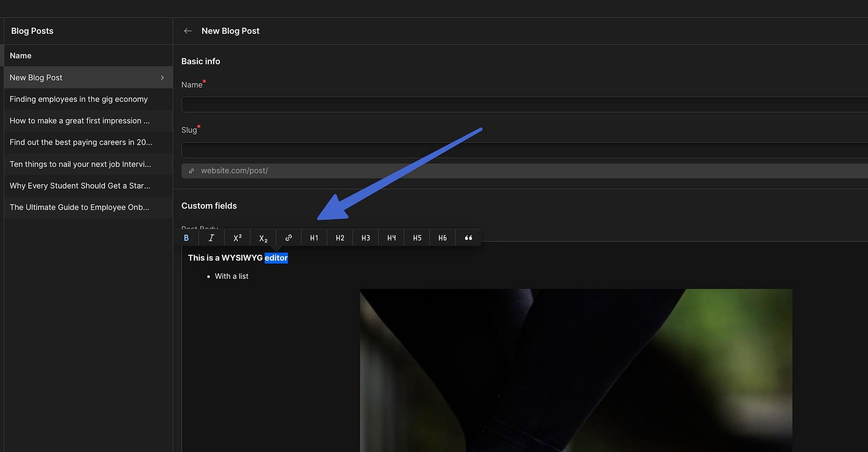This screenshot has height=452, width=868.
Task: Open the Ten things to nail your next job post
Action: pyautogui.click(x=80, y=164)
